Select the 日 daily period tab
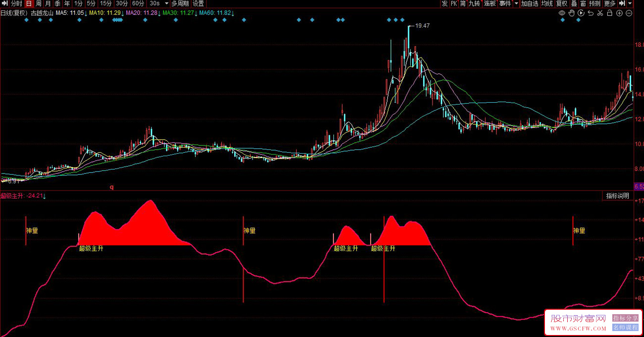Viewport: 644px width, 337px height. [29, 3]
